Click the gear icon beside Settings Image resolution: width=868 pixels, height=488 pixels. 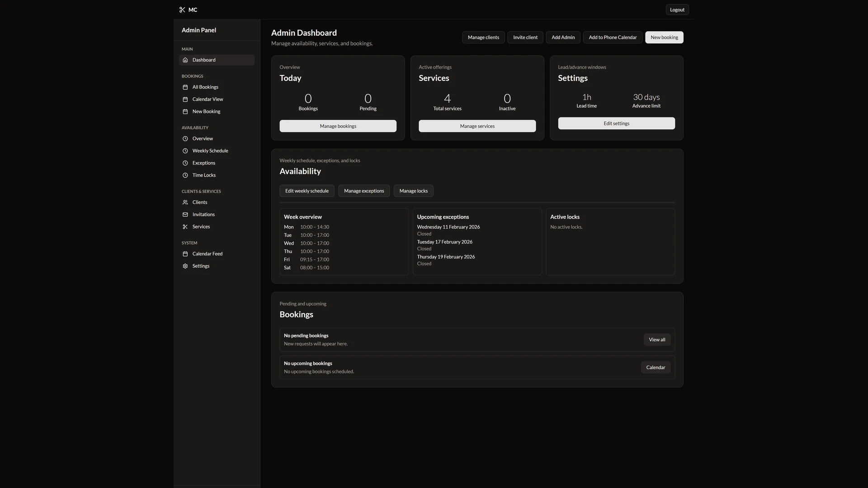(185, 266)
